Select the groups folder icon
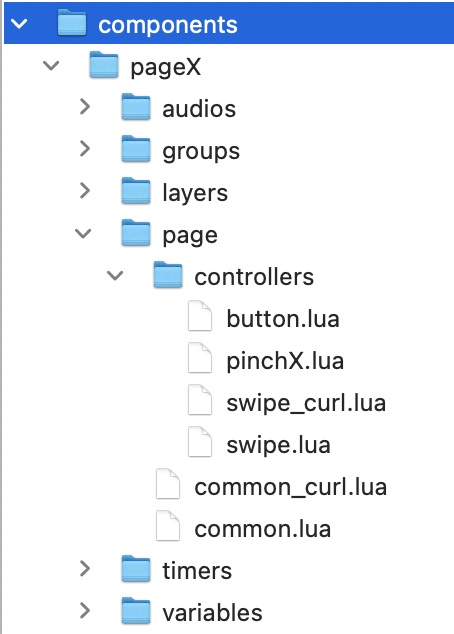 pos(136,149)
